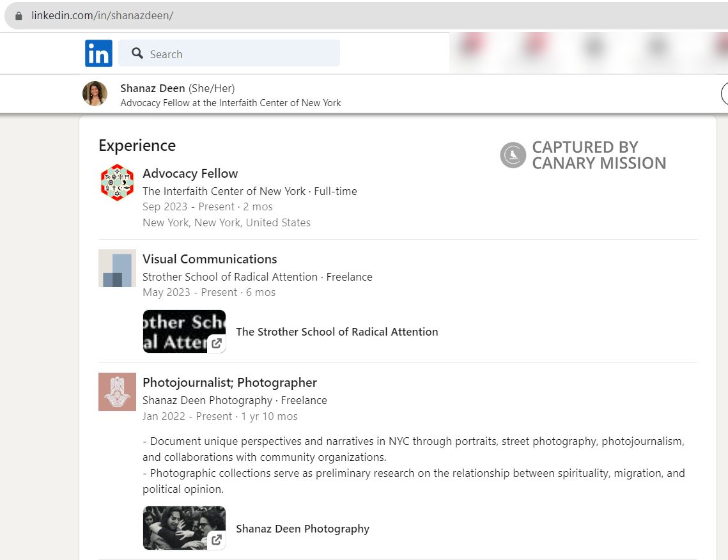This screenshot has width=728, height=560.
Task: Click the Advocacy Fellow job title
Action: tap(190, 173)
